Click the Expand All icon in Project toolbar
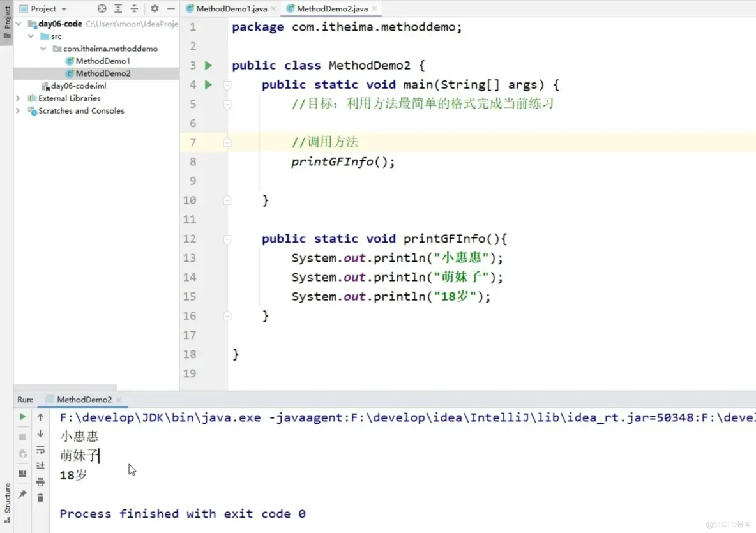This screenshot has width=756, height=533. [118, 8]
